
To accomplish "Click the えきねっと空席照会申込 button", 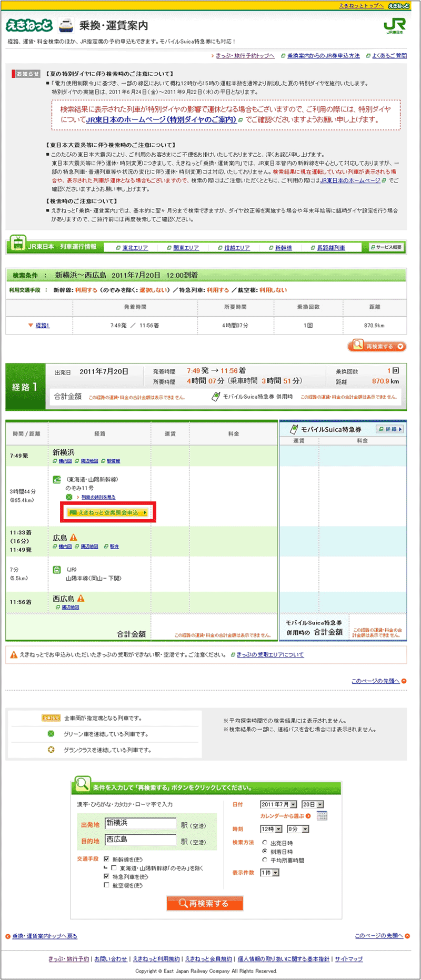I will [108, 512].
